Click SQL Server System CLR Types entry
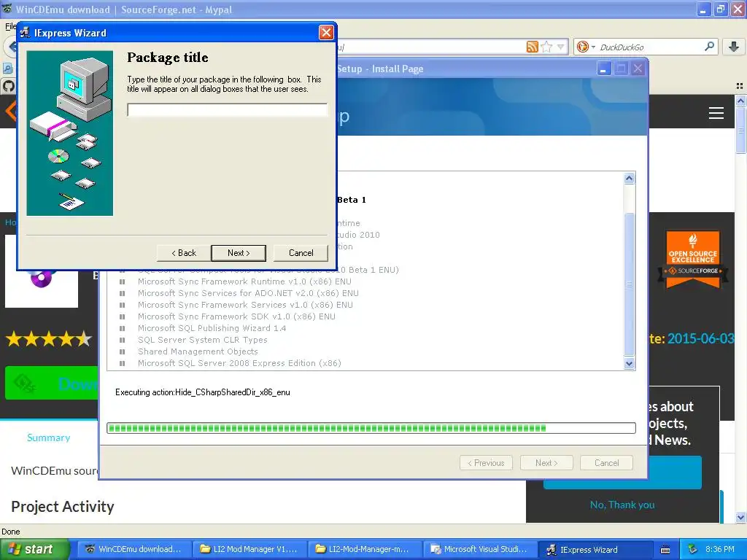 click(x=203, y=340)
